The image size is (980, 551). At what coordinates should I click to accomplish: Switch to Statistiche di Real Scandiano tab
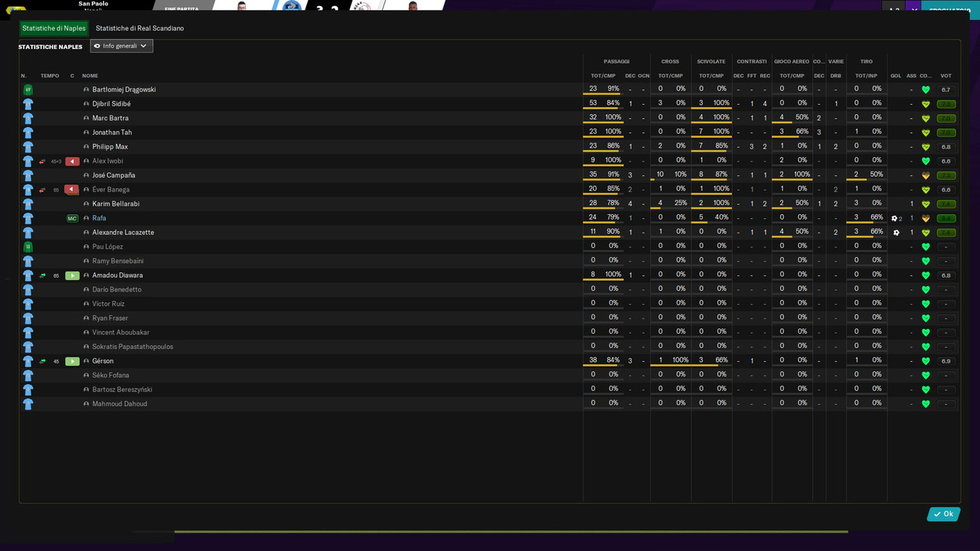point(139,28)
